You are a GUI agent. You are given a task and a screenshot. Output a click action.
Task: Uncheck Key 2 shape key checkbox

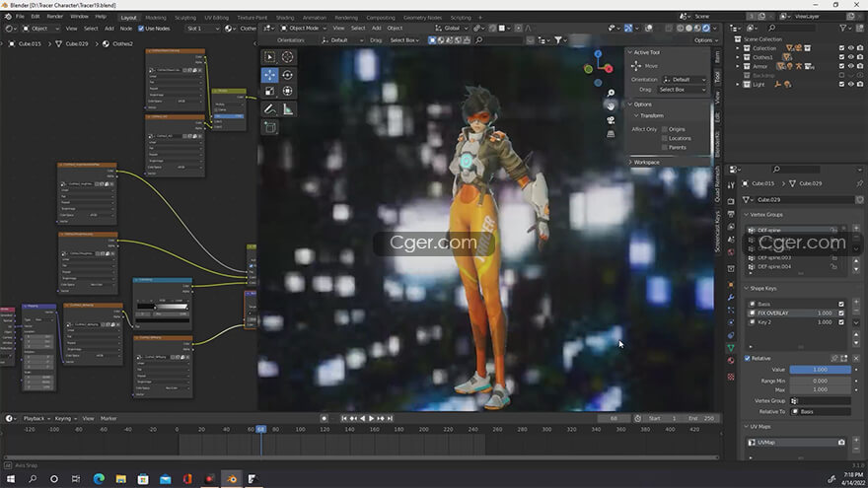(841, 322)
